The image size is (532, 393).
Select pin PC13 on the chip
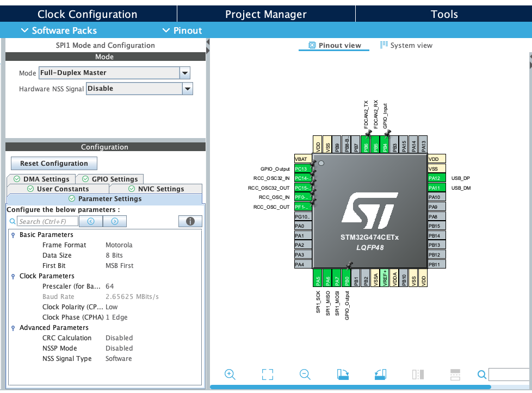coord(303,169)
